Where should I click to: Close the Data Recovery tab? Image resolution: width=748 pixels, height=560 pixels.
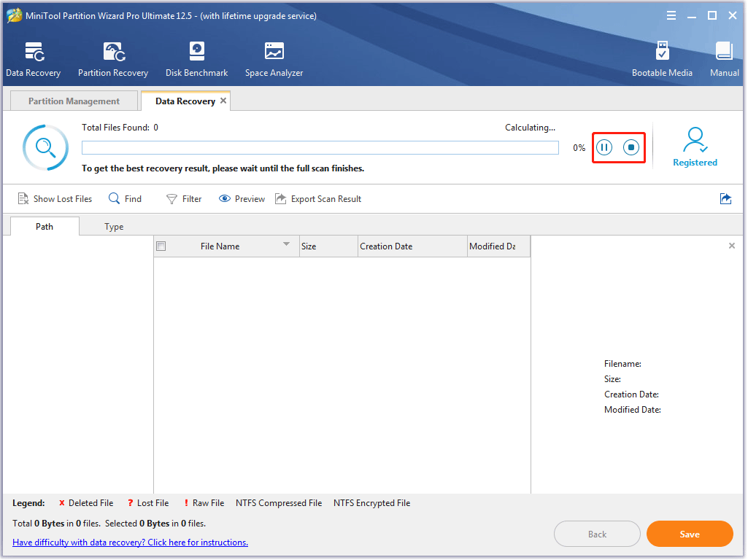223,101
